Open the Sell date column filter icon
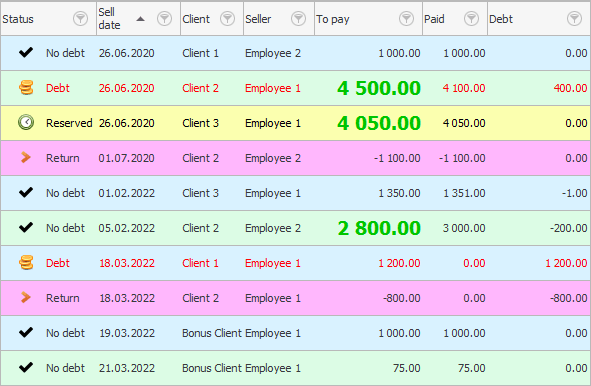Image resolution: width=591 pixels, height=386 pixels. coord(164,18)
